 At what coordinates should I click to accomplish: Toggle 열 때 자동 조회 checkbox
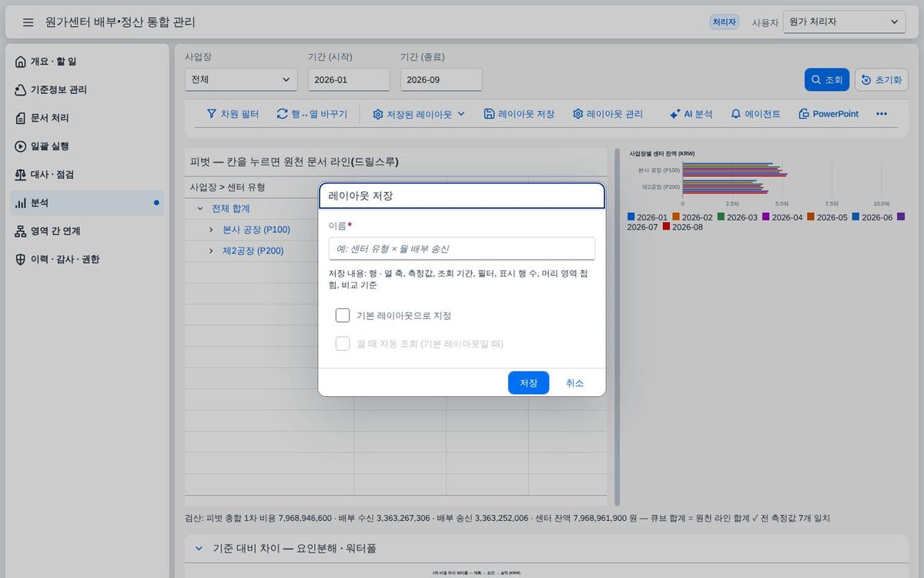[x=343, y=344]
